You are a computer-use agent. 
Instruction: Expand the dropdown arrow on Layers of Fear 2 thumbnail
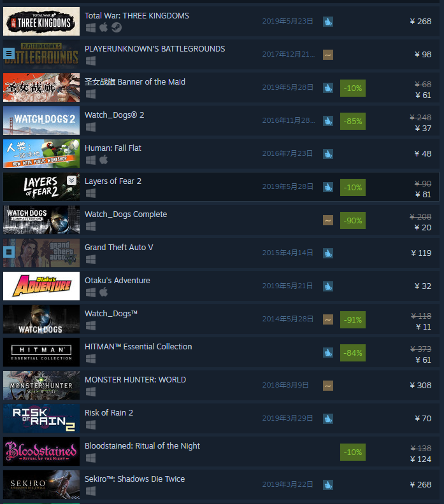click(x=72, y=180)
